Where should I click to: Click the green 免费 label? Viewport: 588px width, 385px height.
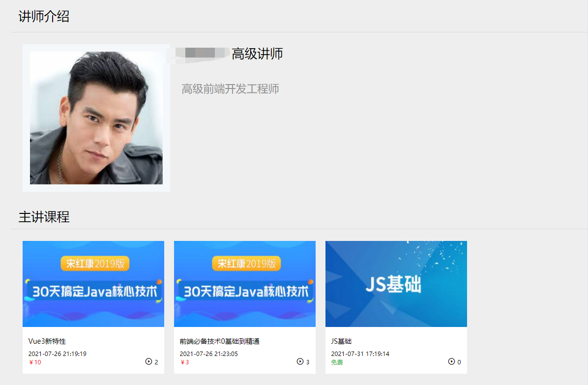point(337,362)
